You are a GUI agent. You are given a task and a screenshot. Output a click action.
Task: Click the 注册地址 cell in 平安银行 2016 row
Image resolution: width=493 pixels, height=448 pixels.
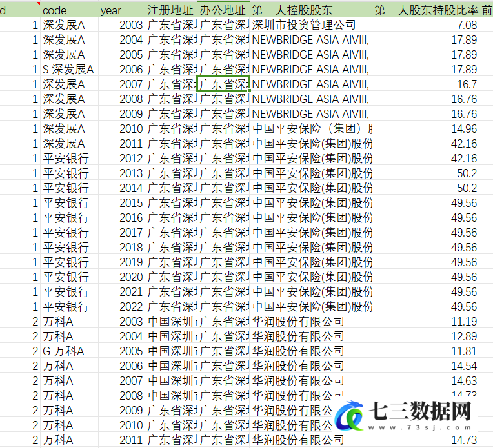(171, 217)
